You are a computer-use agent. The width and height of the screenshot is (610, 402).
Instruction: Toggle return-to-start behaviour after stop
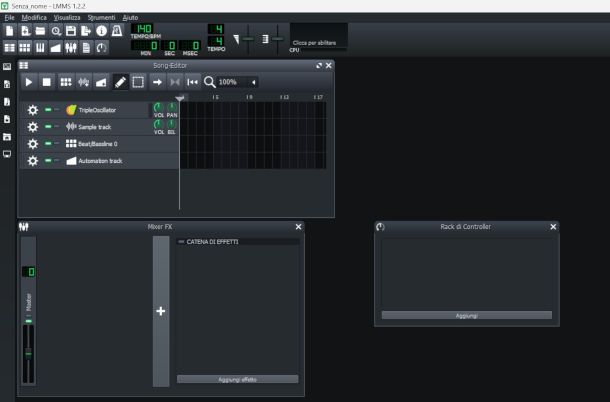(193, 82)
